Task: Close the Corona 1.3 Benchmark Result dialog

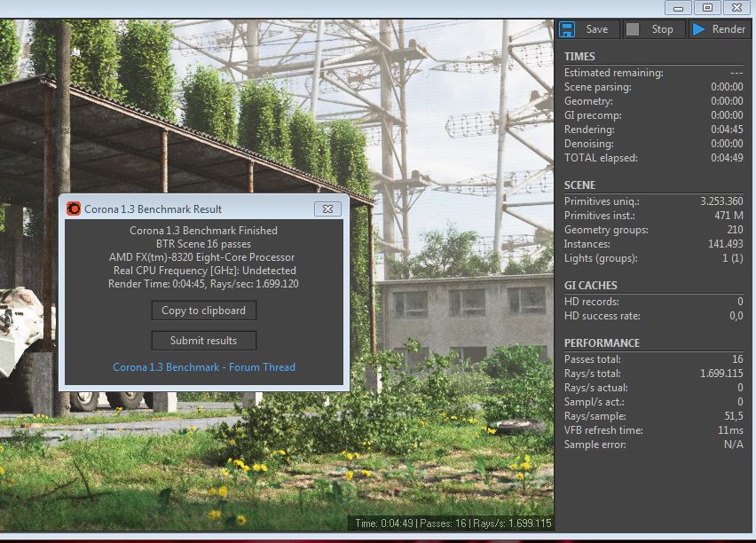Action: pos(327,209)
